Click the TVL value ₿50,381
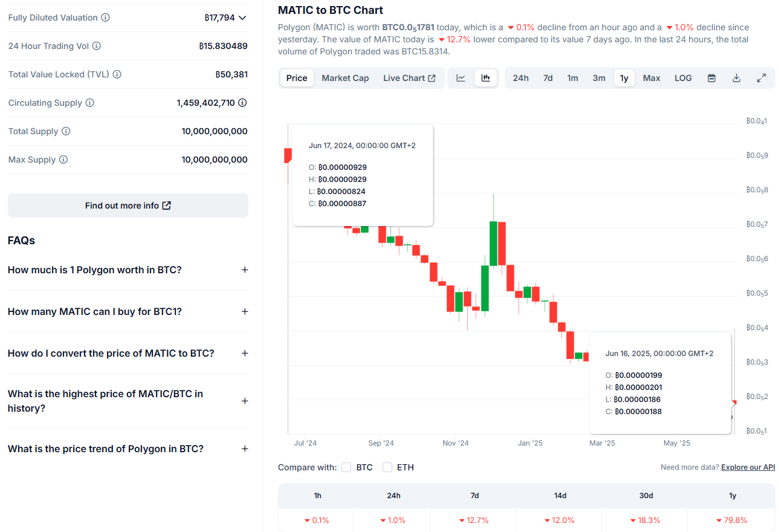Image resolution: width=779 pixels, height=532 pixels. 231,74
